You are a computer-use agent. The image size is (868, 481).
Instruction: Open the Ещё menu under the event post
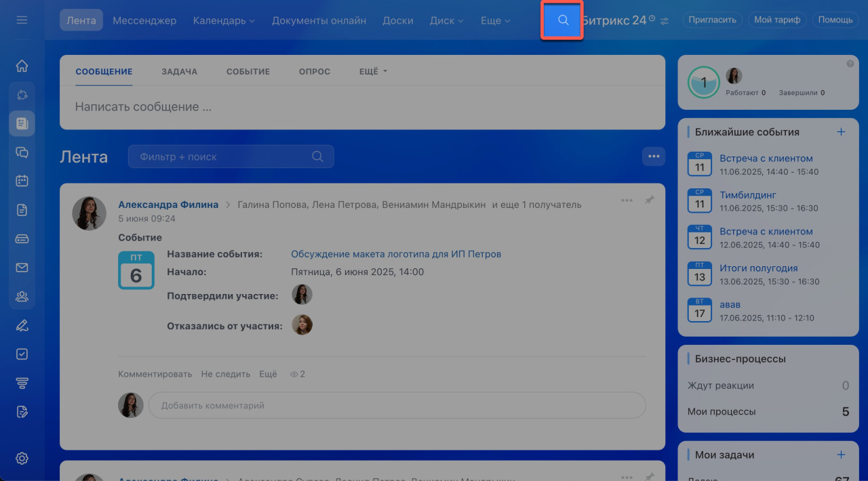pyautogui.click(x=269, y=374)
